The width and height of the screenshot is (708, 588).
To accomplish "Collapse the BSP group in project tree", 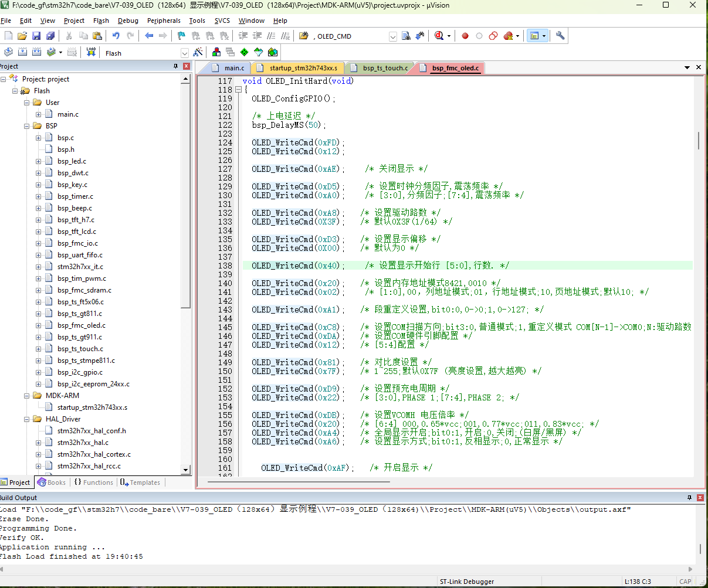I will point(26,126).
